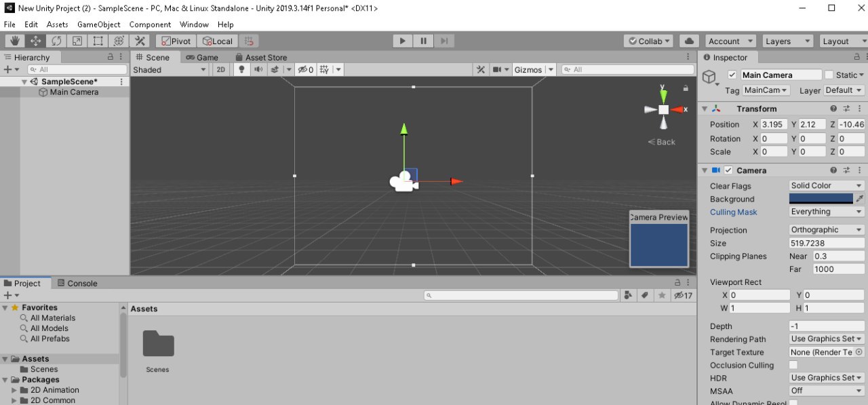Click the Size input field

pyautogui.click(x=827, y=243)
